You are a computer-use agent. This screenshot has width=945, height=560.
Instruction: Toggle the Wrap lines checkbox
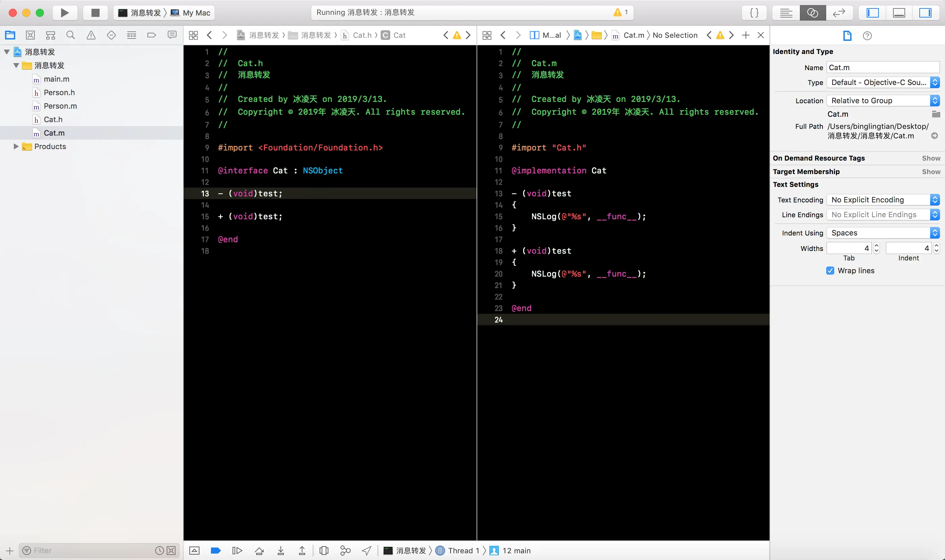(x=830, y=271)
